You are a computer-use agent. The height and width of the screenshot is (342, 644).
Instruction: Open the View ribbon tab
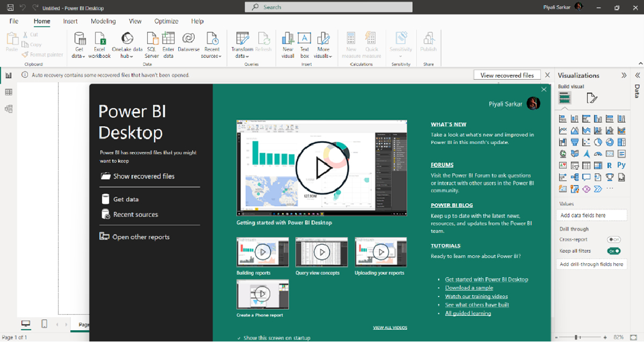pyautogui.click(x=135, y=21)
